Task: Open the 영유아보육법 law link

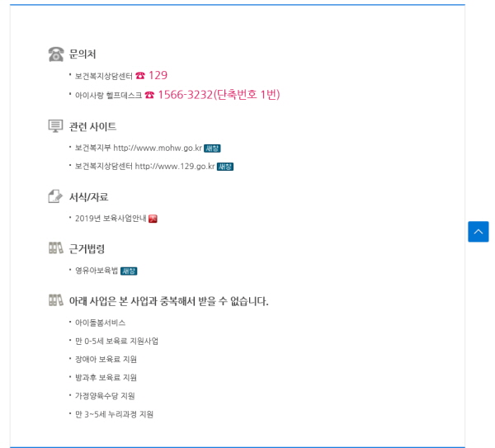Action: pyautogui.click(x=97, y=271)
